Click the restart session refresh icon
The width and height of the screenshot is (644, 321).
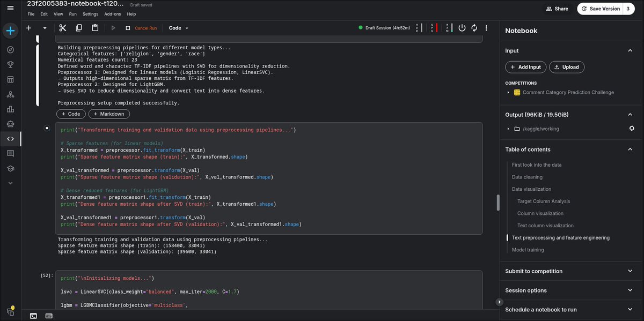point(474,28)
